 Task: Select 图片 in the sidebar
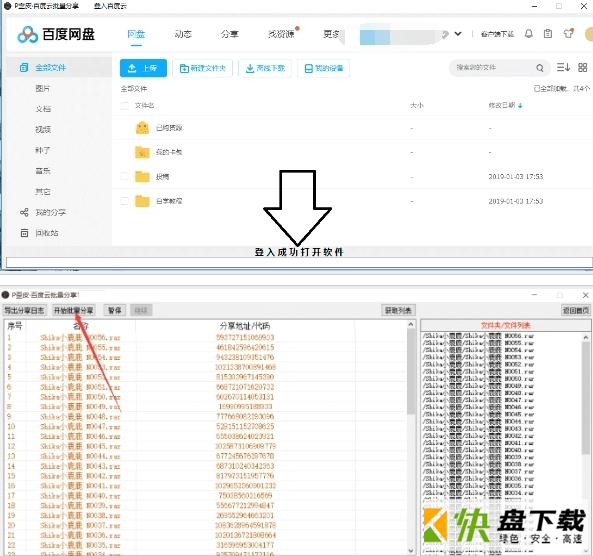(42, 89)
